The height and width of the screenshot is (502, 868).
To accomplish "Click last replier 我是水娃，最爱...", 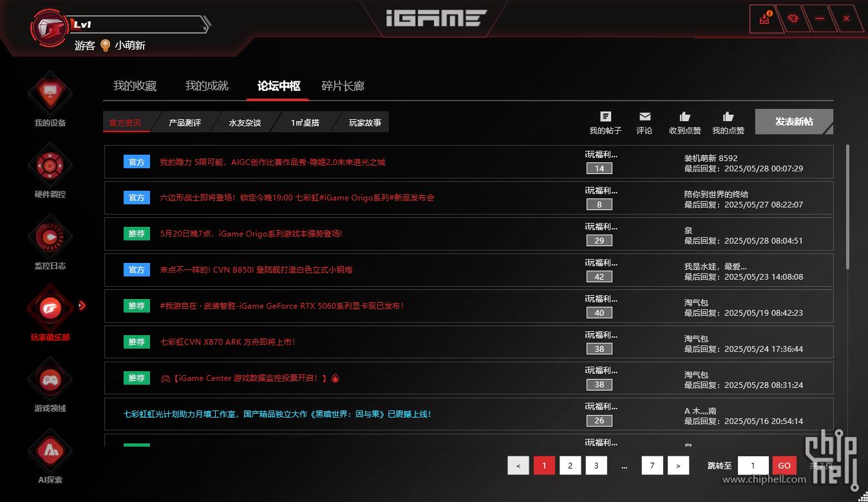I will click(x=715, y=266).
